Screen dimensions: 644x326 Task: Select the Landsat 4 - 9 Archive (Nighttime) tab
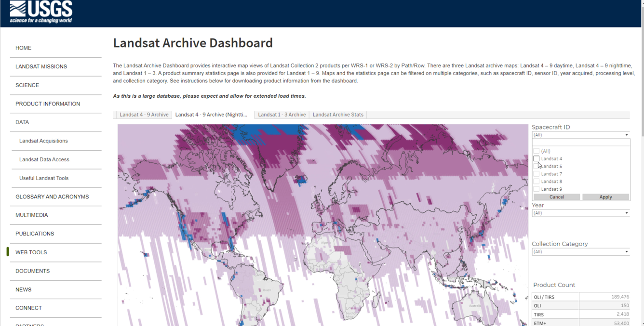coord(211,115)
